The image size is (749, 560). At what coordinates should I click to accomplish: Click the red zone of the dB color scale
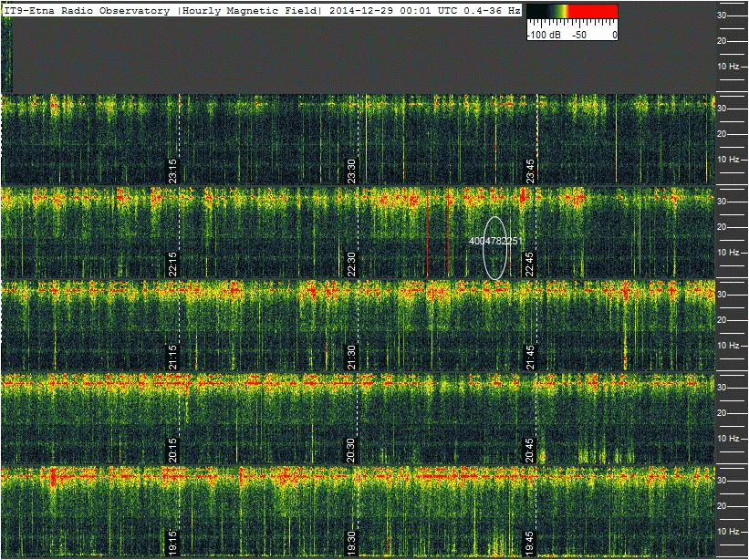[595, 11]
